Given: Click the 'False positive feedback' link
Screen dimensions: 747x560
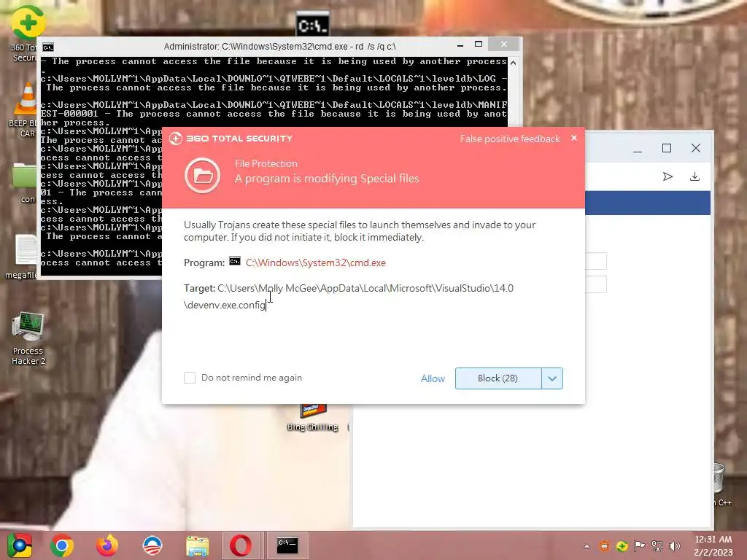Looking at the screenshot, I should click(x=510, y=139).
